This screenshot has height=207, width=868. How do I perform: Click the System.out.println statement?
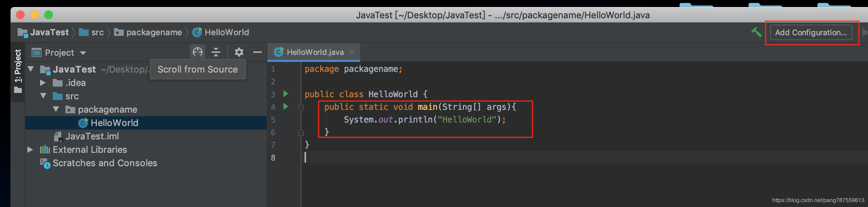pyautogui.click(x=425, y=120)
